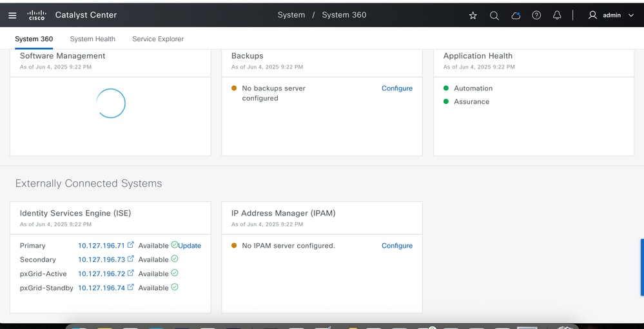Click System in the breadcrumb

click(x=291, y=15)
